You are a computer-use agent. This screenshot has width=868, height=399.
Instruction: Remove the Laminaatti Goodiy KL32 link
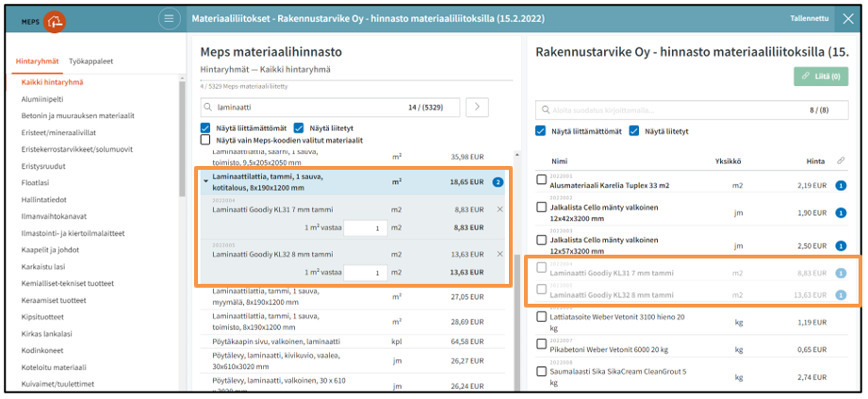[500, 255]
